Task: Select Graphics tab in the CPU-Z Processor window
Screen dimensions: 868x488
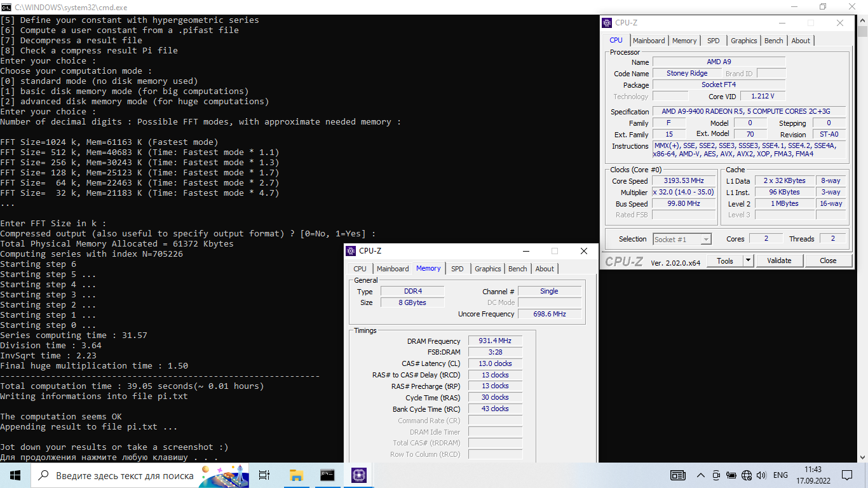Action: 743,41
